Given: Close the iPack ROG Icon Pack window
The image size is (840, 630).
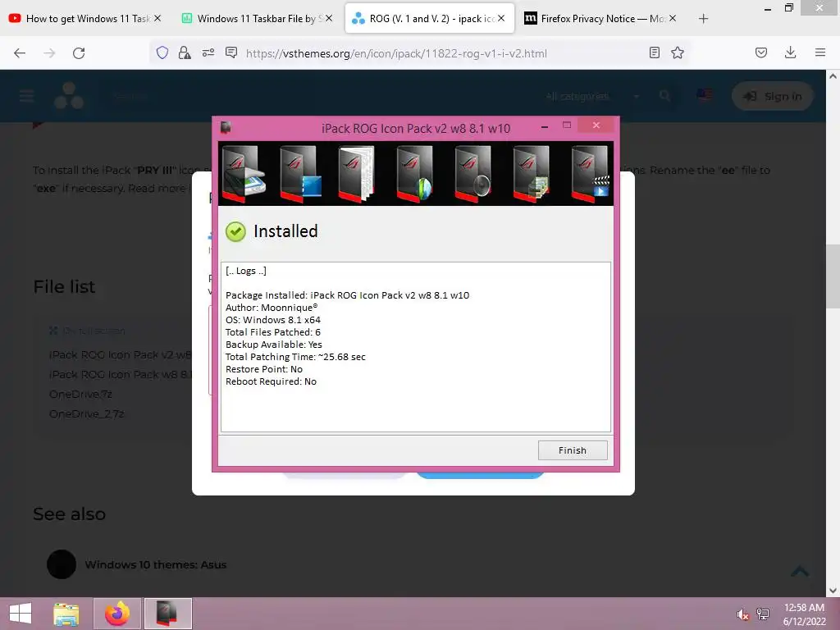Looking at the screenshot, I should [x=596, y=126].
